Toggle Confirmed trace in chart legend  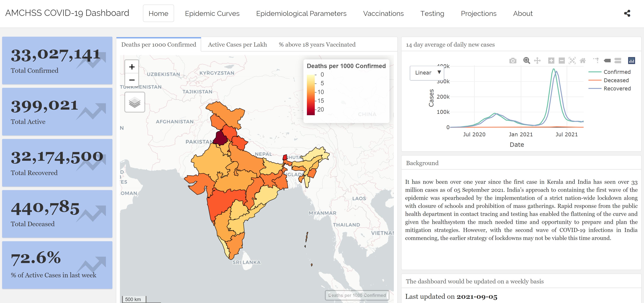617,72
